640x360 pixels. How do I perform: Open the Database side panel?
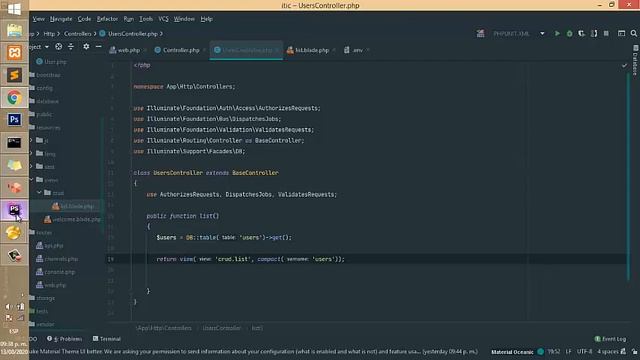[x=635, y=60]
